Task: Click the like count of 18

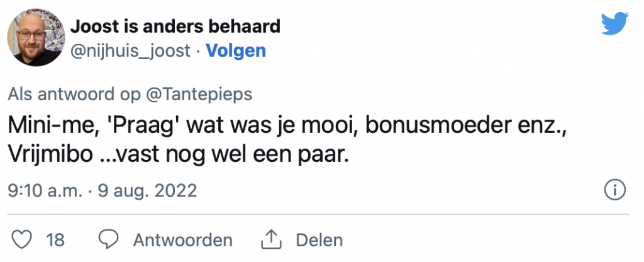Action: tap(55, 240)
